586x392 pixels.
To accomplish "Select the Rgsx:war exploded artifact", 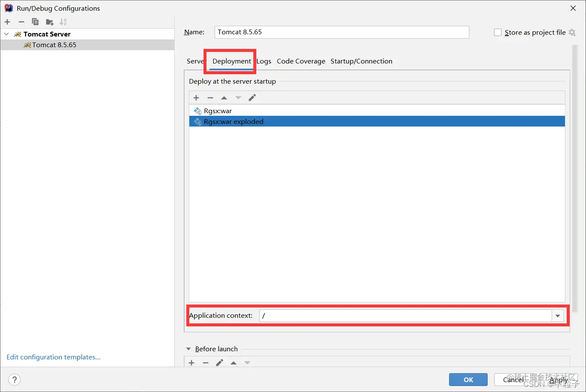I will pos(377,121).
